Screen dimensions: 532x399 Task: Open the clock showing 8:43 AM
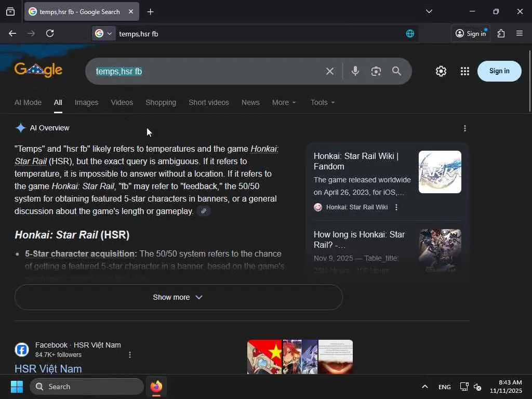click(x=506, y=387)
